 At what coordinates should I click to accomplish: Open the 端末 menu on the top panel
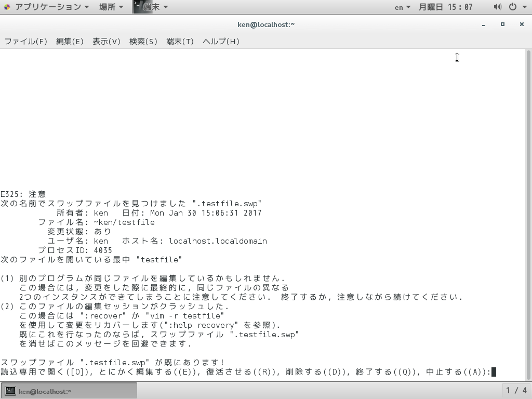pyautogui.click(x=153, y=7)
